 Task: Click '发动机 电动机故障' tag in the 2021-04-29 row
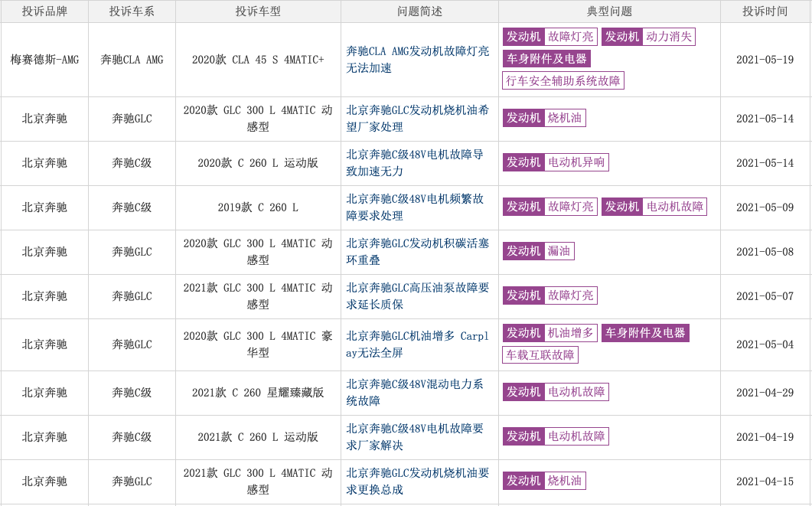(555, 392)
